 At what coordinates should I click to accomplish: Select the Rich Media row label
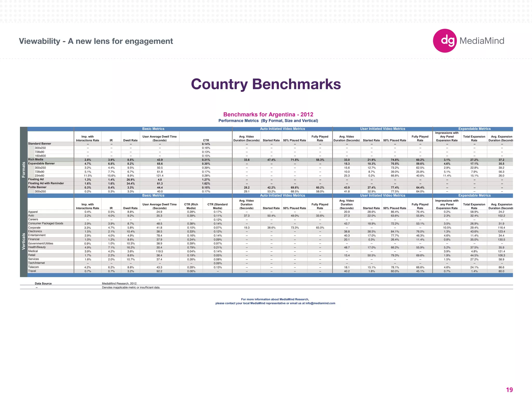tap(36, 160)
